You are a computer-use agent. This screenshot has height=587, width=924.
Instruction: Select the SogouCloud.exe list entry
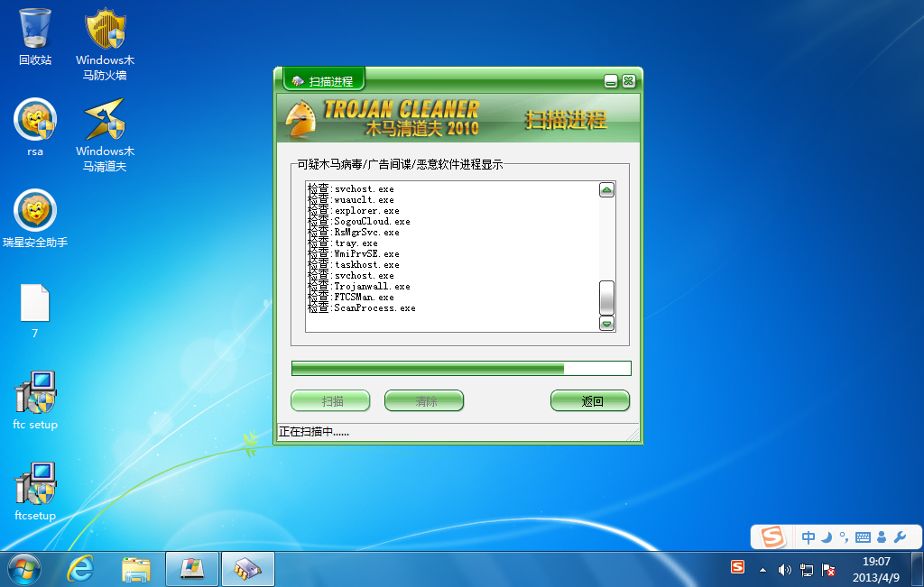click(x=359, y=222)
